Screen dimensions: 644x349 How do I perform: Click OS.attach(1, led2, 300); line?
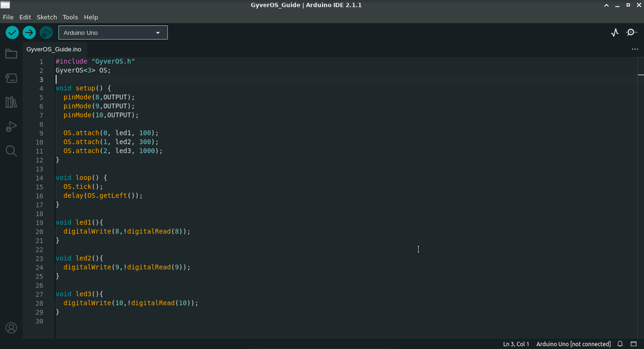coord(111,142)
